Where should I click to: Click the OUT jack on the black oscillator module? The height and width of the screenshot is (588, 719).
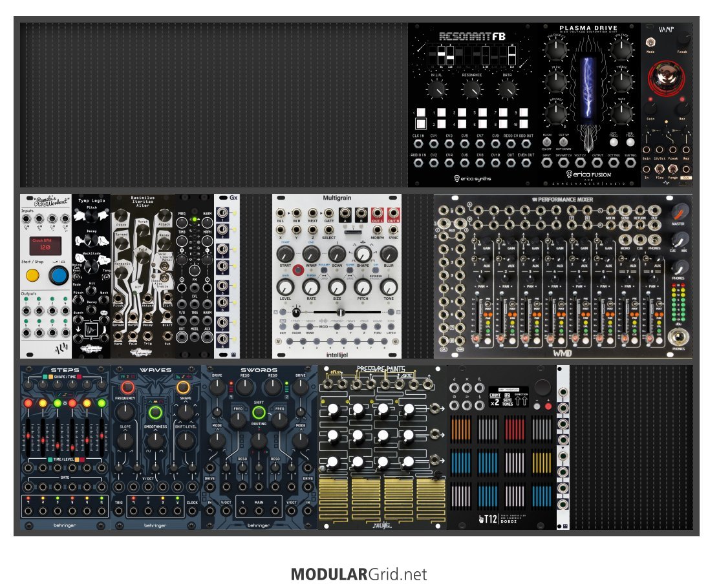(x=182, y=337)
